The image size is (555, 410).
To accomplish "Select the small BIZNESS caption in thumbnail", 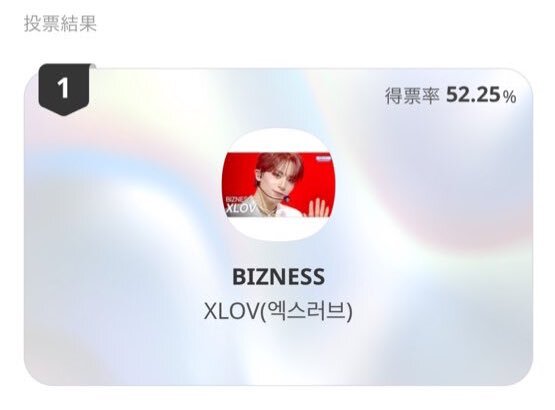I will click(235, 199).
